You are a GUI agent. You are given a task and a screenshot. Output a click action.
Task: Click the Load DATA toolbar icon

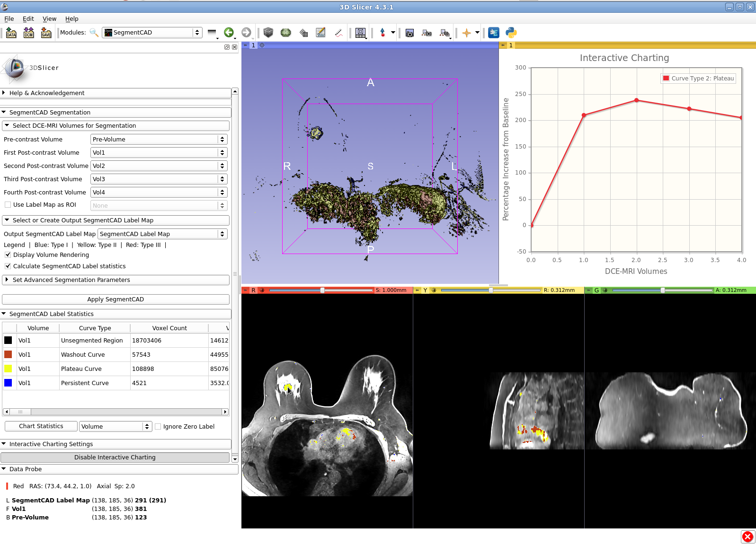pyautogui.click(x=11, y=33)
